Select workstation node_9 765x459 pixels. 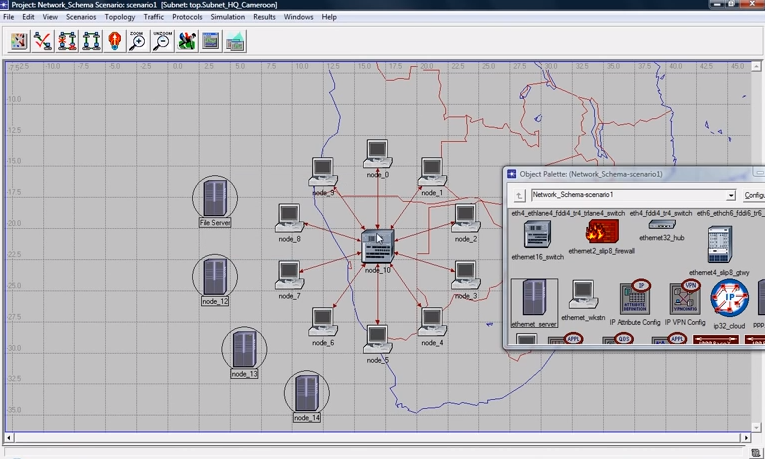[323, 172]
